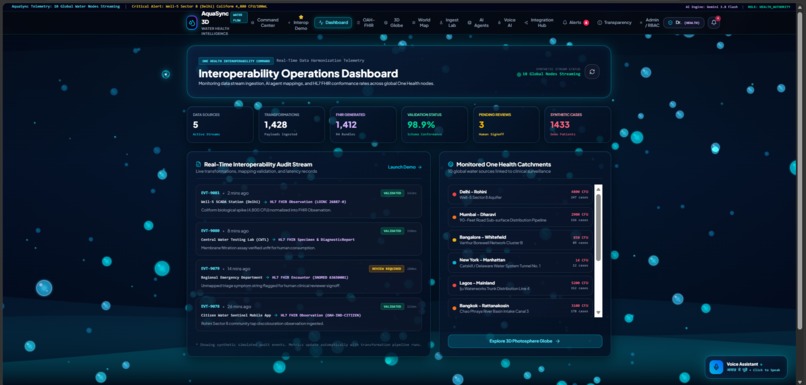Viewport: 806px width, 385px height.
Task: Click the catchments list scroll-up arrow
Action: tap(598, 189)
